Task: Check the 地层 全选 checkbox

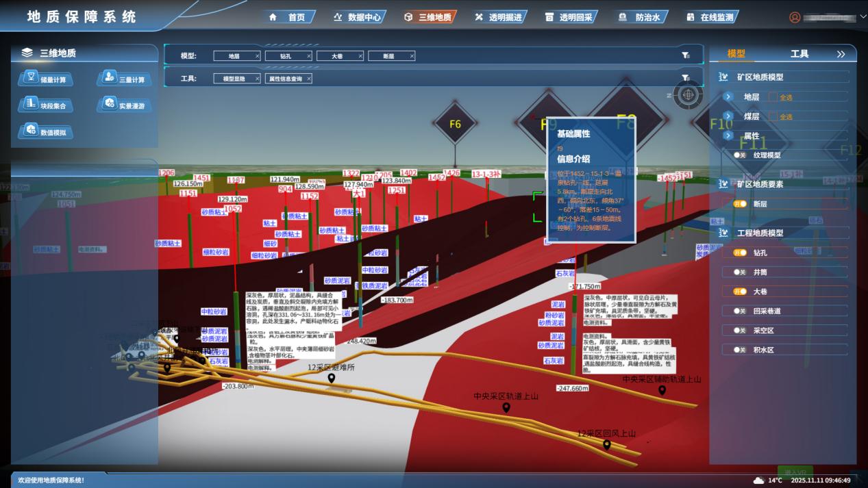Action: [773, 97]
